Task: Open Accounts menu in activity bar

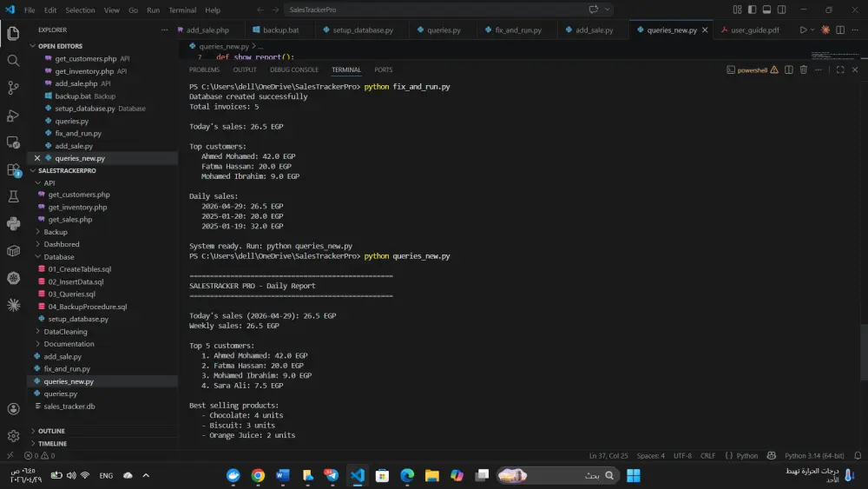Action: (x=13, y=409)
